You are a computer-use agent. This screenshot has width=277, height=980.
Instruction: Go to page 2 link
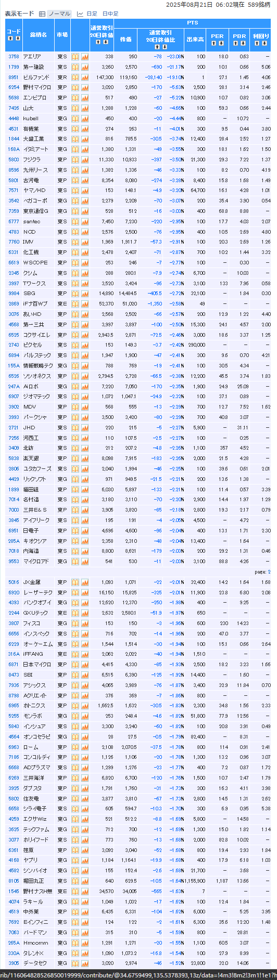(269, 572)
